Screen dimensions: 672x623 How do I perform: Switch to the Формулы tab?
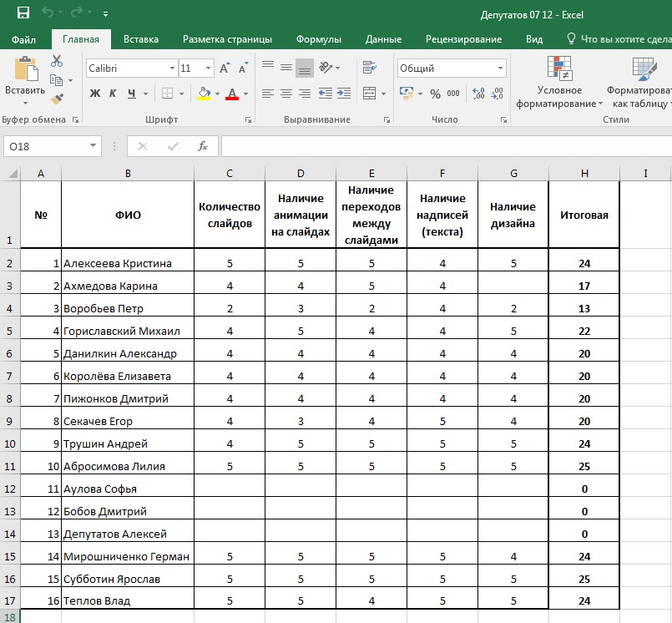(318, 39)
